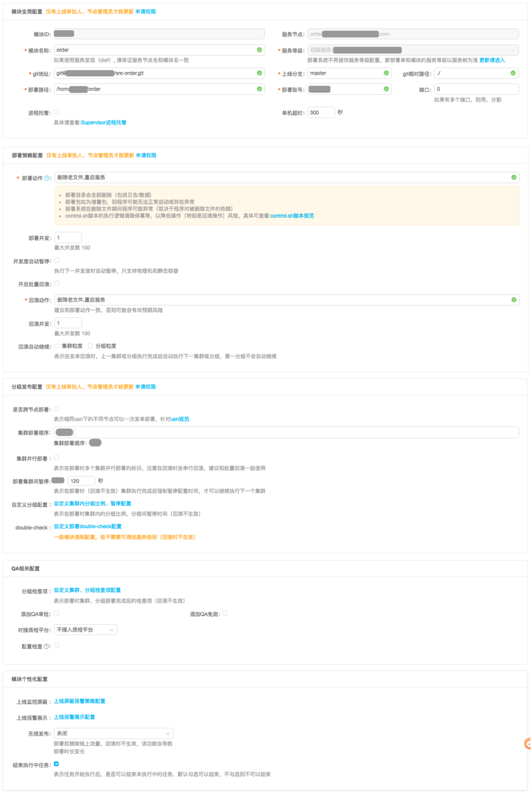The image size is (532, 793).
Task: Open the control.sh脚本规范 link
Action: pyautogui.click(x=293, y=216)
